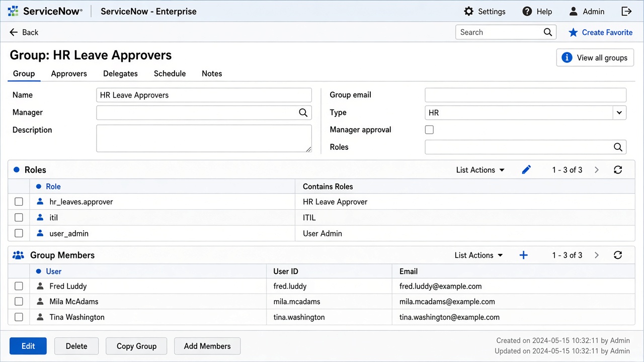The height and width of the screenshot is (362, 644).
Task: Open Help from the header
Action: coord(537,12)
